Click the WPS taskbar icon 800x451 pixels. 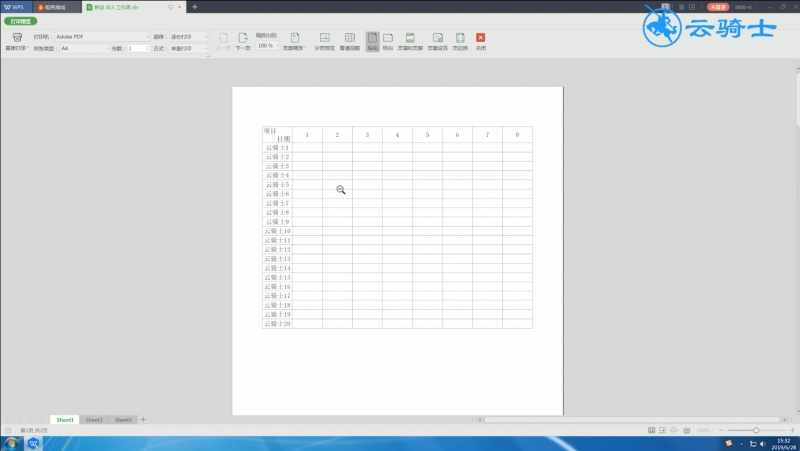click(x=34, y=444)
